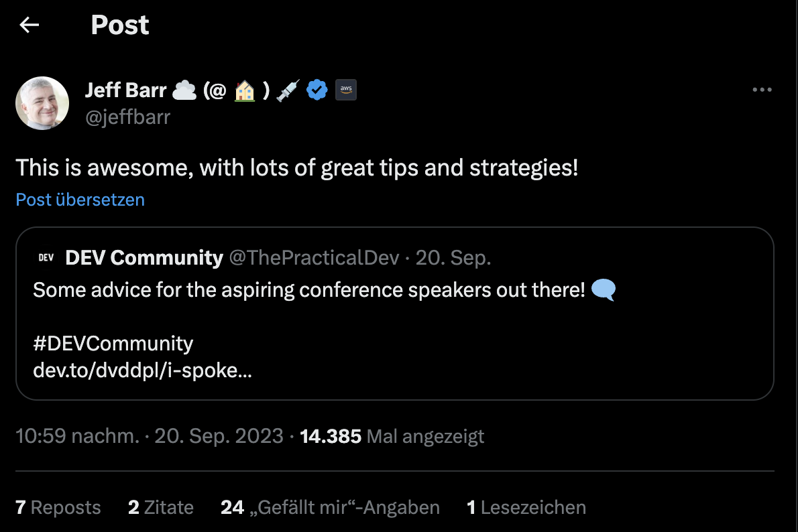Click the Post übersetzen link
Screen dimensions: 798x532
79,200
